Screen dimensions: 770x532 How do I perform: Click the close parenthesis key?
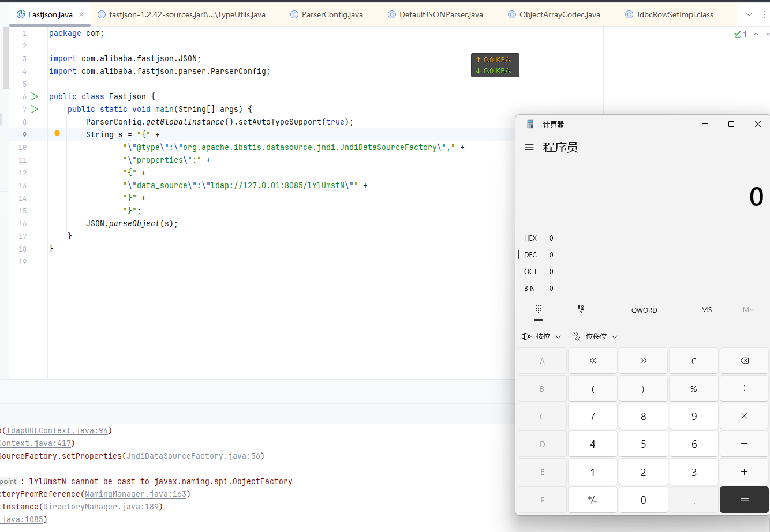(644, 389)
